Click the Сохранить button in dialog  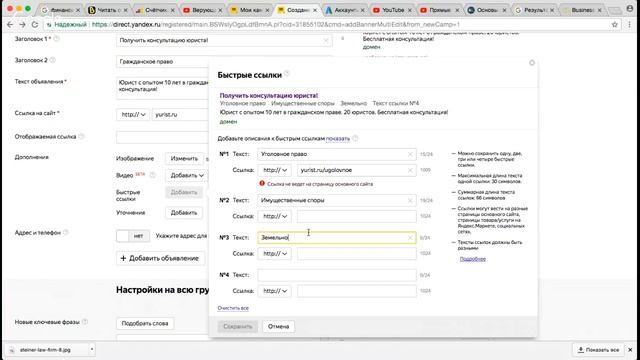[x=238, y=327]
